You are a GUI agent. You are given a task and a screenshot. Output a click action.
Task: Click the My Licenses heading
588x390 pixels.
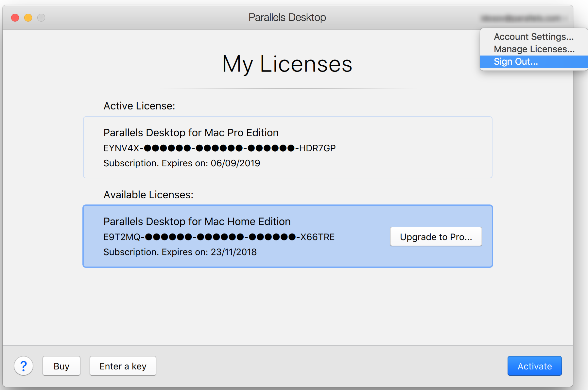coord(287,64)
